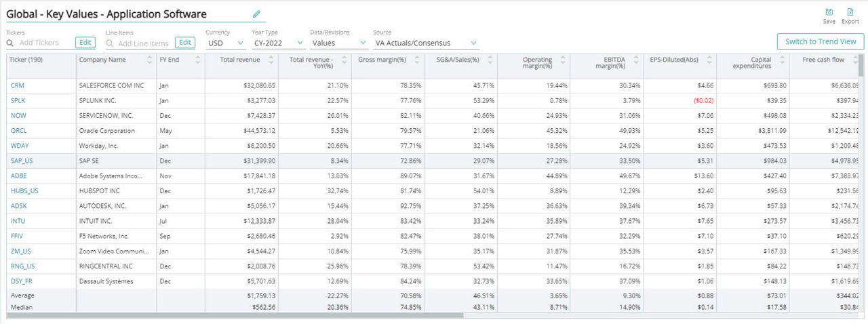Click the search icon beside Add Line Items
The width and height of the screenshot is (868, 324).
click(x=109, y=43)
